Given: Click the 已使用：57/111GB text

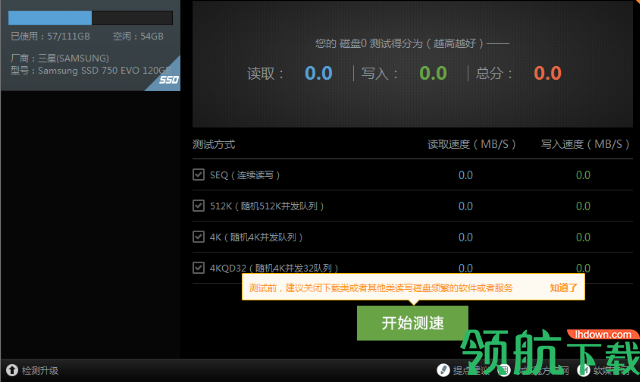Looking at the screenshot, I should tap(50, 36).
